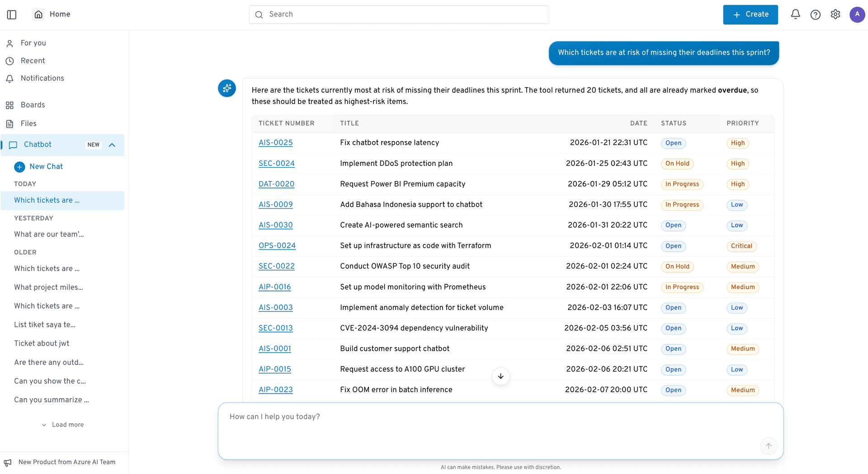Viewport: 868px width, 474px height.
Task: Click the Search input field
Action: (399, 14)
